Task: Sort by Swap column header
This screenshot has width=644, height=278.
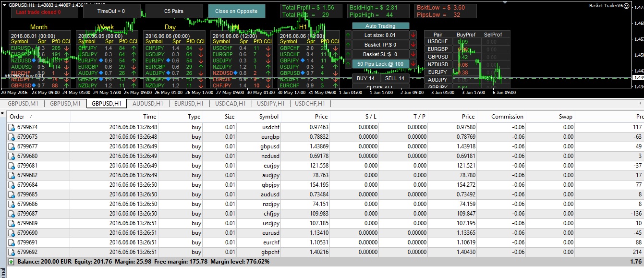Action: (x=551, y=117)
